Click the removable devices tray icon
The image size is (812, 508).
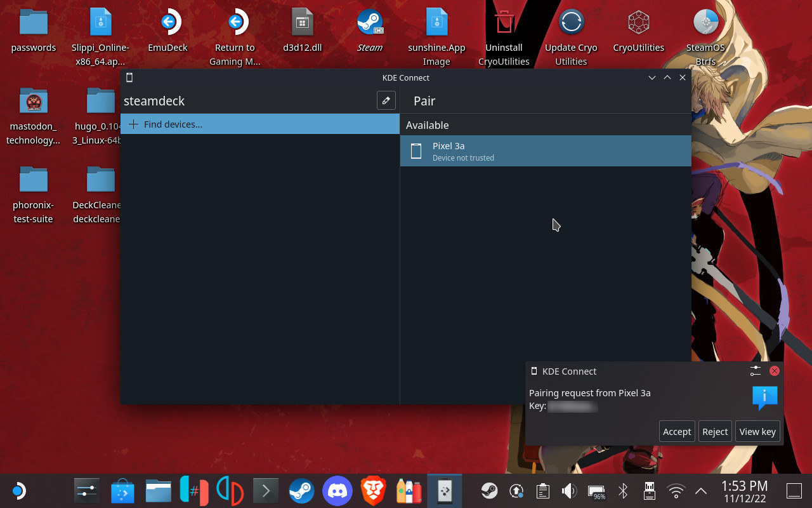(x=650, y=491)
